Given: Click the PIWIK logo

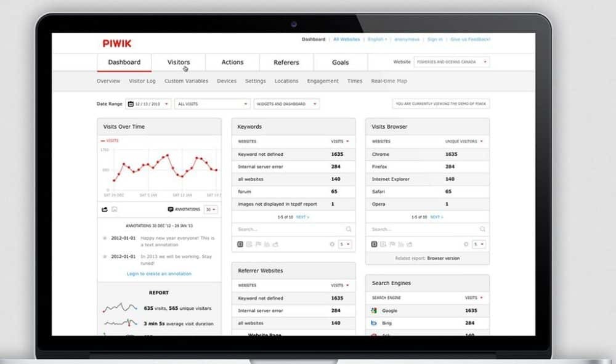Looking at the screenshot, I should pyautogui.click(x=117, y=43).
